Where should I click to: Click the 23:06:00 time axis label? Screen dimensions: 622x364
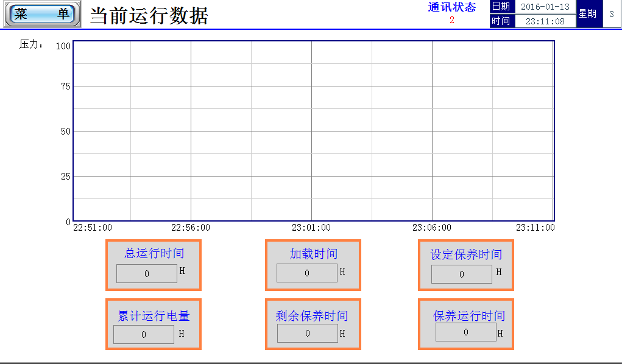[x=432, y=228]
